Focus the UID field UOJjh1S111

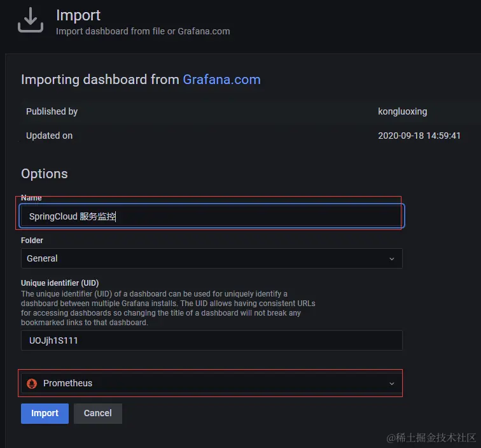click(x=212, y=340)
